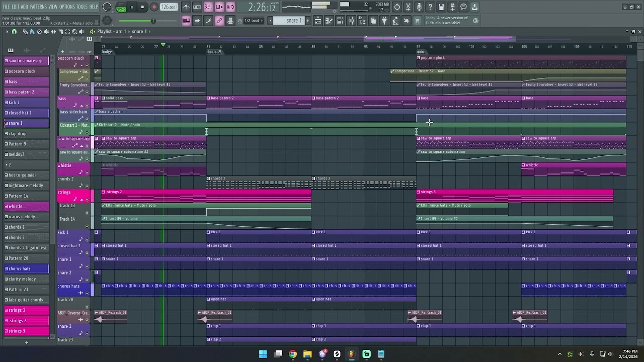The height and width of the screenshot is (362, 644).
Task: Add new pattern with plus beside snare 1
Action: 307,21
